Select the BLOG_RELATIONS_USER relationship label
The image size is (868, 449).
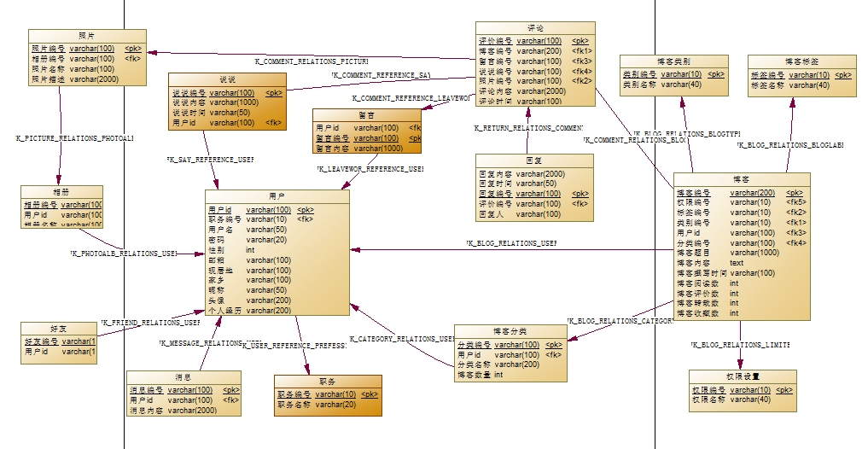[x=511, y=243]
